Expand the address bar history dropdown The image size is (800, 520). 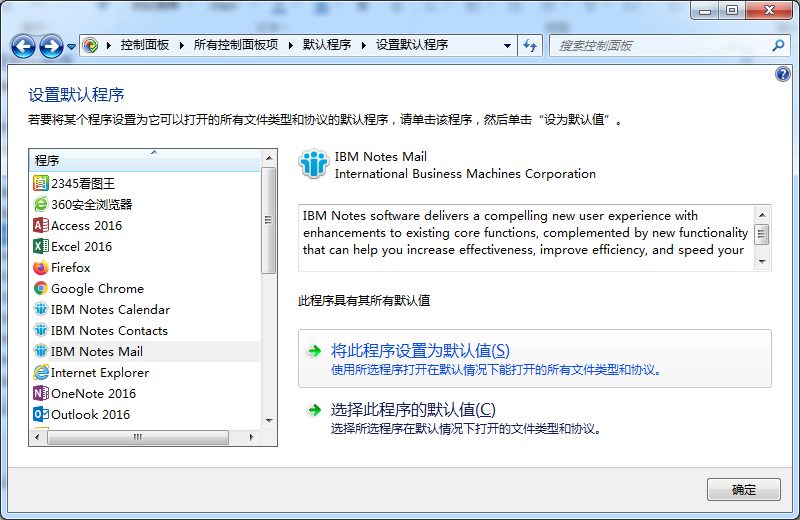point(507,46)
